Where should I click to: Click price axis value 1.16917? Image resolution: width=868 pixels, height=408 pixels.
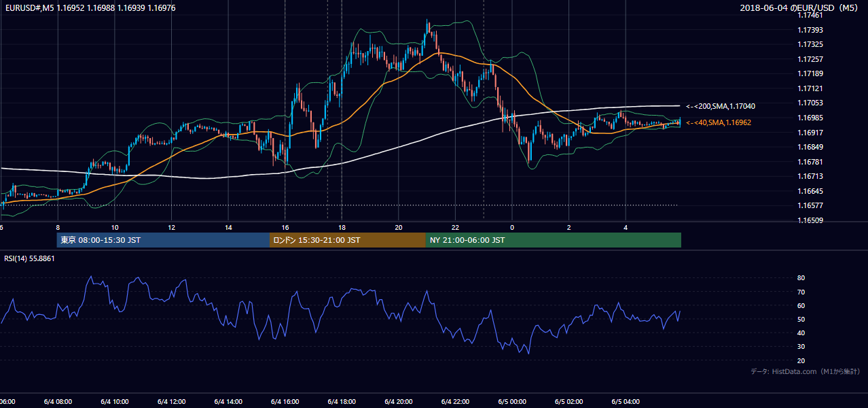point(810,133)
